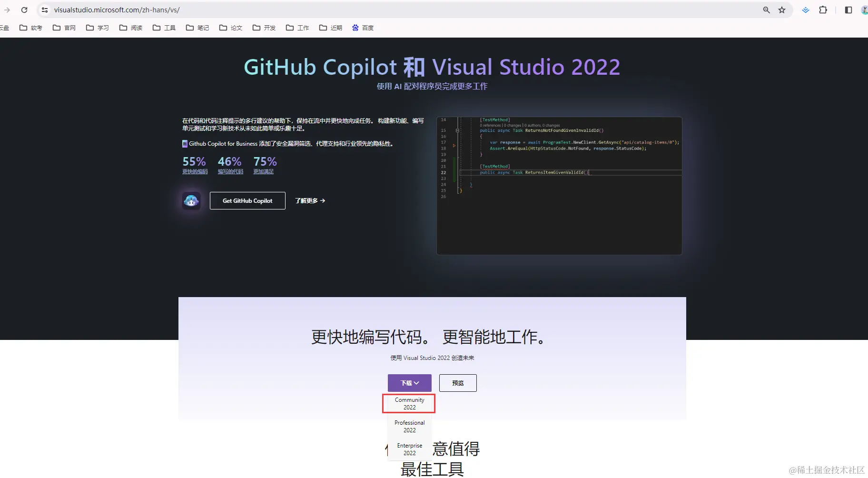Open the 笔记 bookmark folder
The height and width of the screenshot is (478, 868).
coord(197,28)
